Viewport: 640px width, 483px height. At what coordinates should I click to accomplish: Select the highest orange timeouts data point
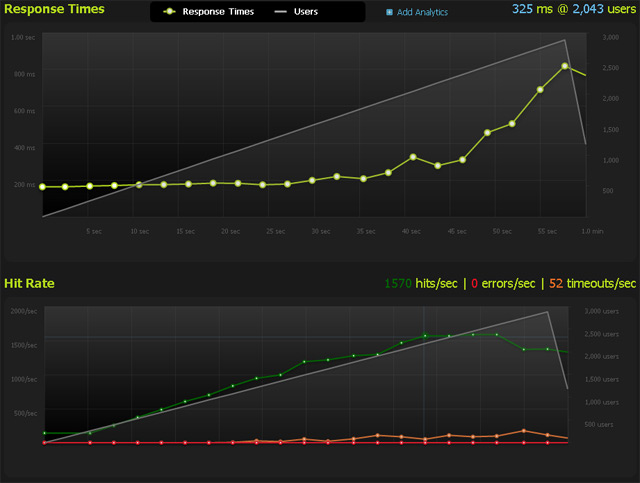[x=524, y=431]
